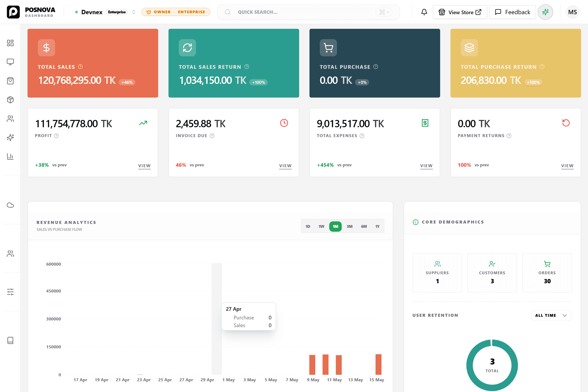The height and width of the screenshot is (392, 588).
Task: Click the Profit help question mark
Action: [57, 136]
